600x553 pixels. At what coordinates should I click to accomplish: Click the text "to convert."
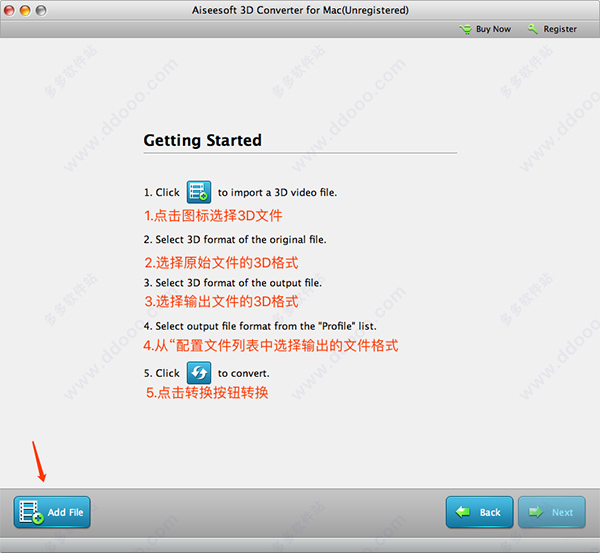point(243,373)
